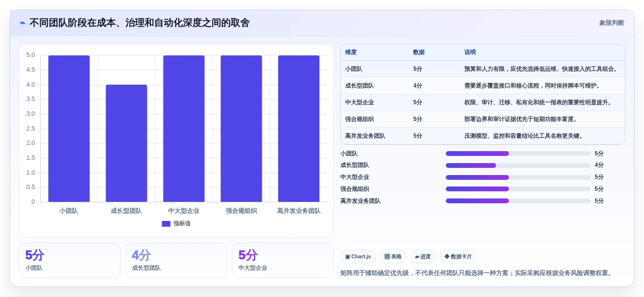The image size is (644, 297).
Task: Click description 部署边界和审计证据 text
Action: point(521,119)
